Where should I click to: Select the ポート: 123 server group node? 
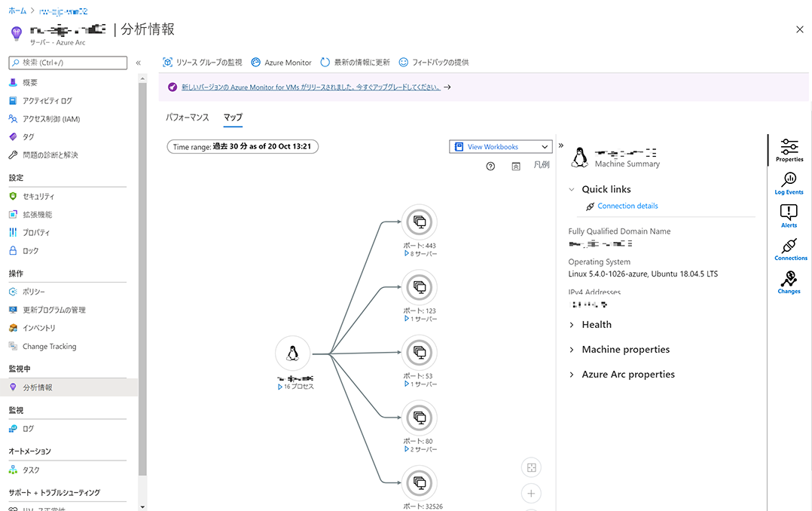pos(420,287)
